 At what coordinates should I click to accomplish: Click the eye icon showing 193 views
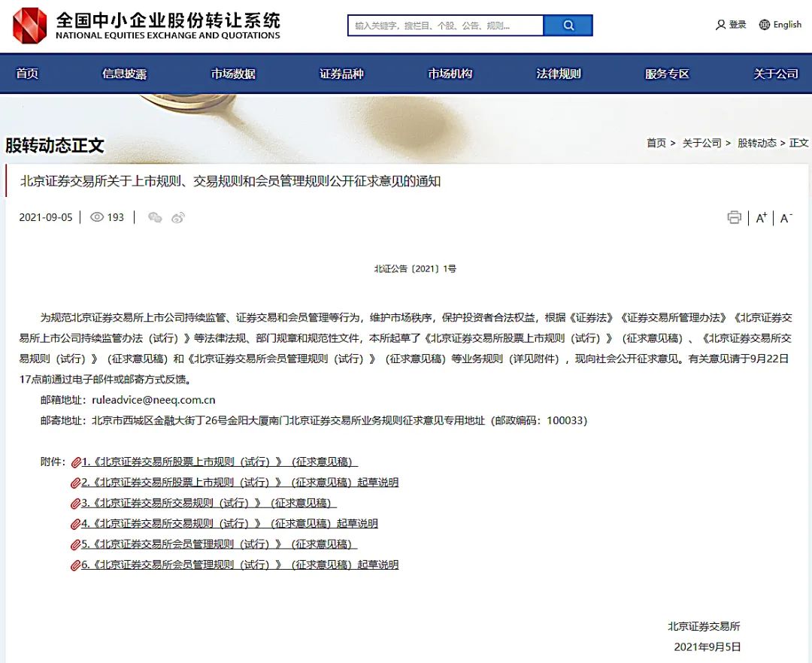point(98,217)
